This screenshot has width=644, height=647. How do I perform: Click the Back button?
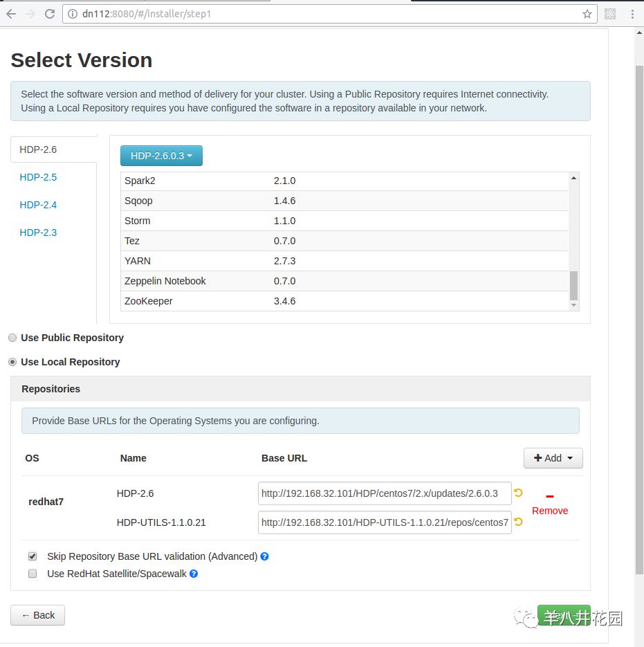click(37, 615)
